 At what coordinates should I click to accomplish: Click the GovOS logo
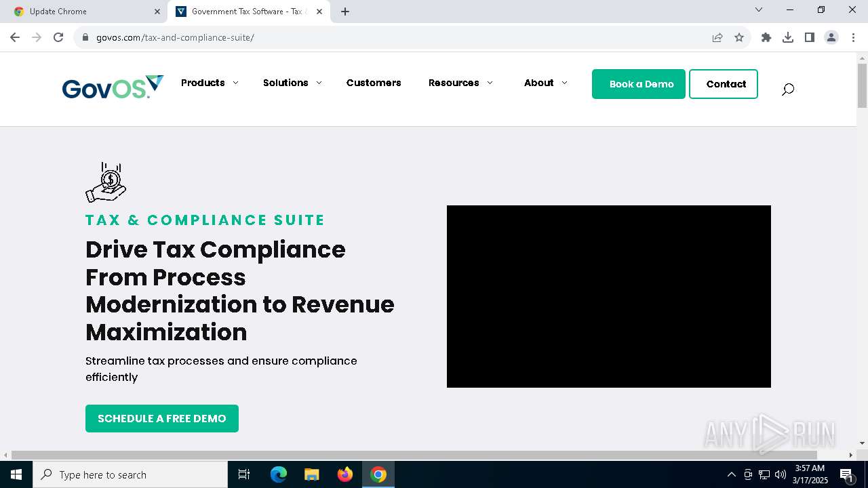tap(113, 87)
